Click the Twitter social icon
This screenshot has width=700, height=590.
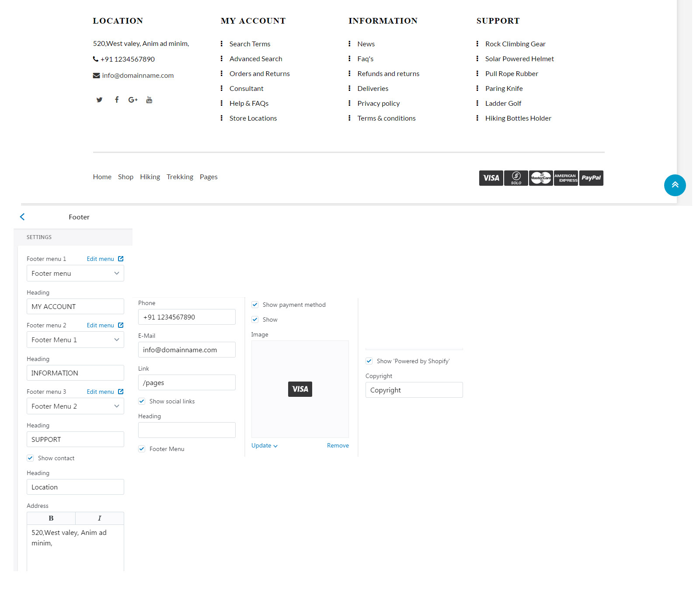pos(99,100)
